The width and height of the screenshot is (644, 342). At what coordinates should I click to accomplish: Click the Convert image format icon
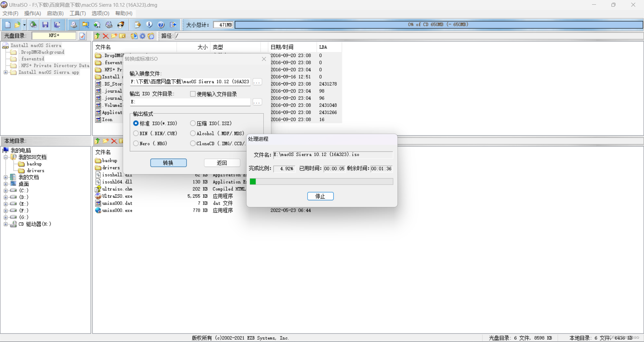[x=86, y=25]
